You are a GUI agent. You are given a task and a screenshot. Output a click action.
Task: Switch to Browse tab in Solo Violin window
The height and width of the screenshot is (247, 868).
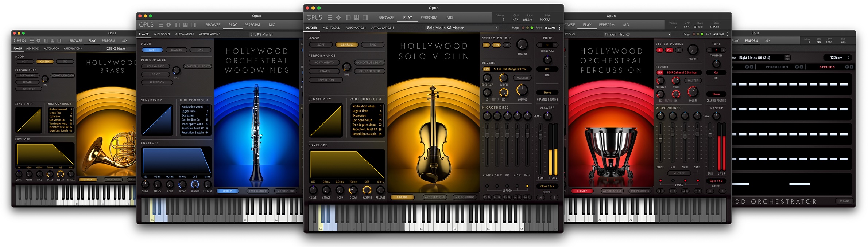coord(386,17)
